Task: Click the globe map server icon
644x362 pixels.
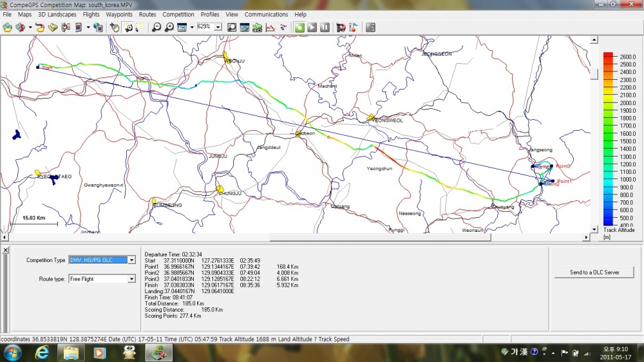Action: 98,28
